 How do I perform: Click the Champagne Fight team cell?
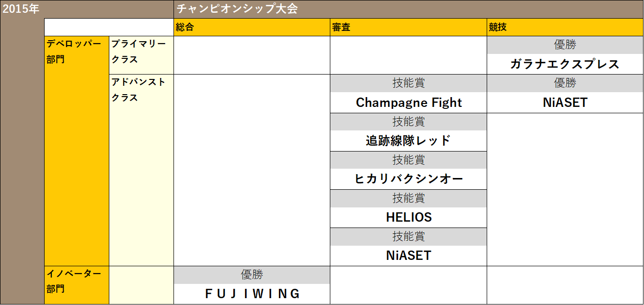pyautogui.click(x=408, y=102)
